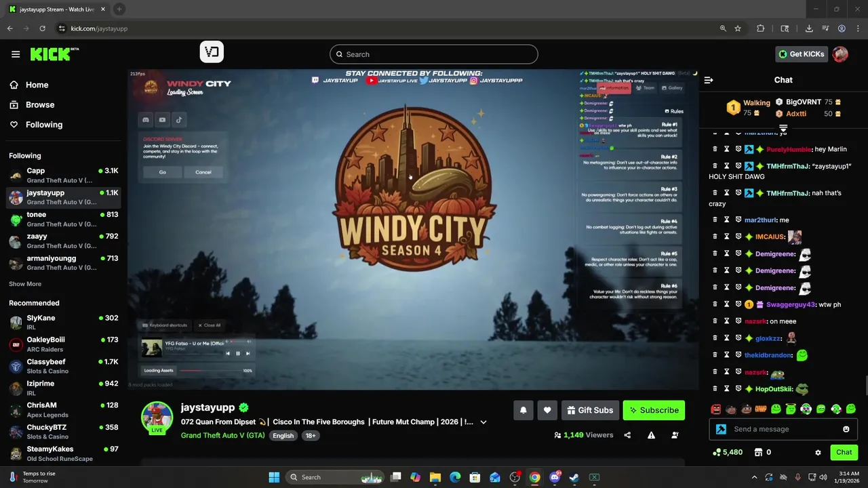Click the verified badge next to jaystayupp
The image size is (868, 488).
(243, 407)
